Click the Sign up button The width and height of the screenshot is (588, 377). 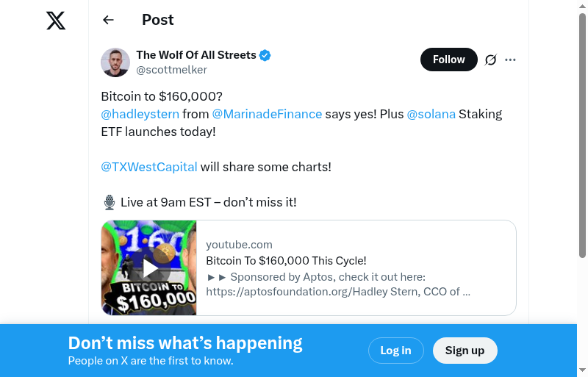coord(465,351)
